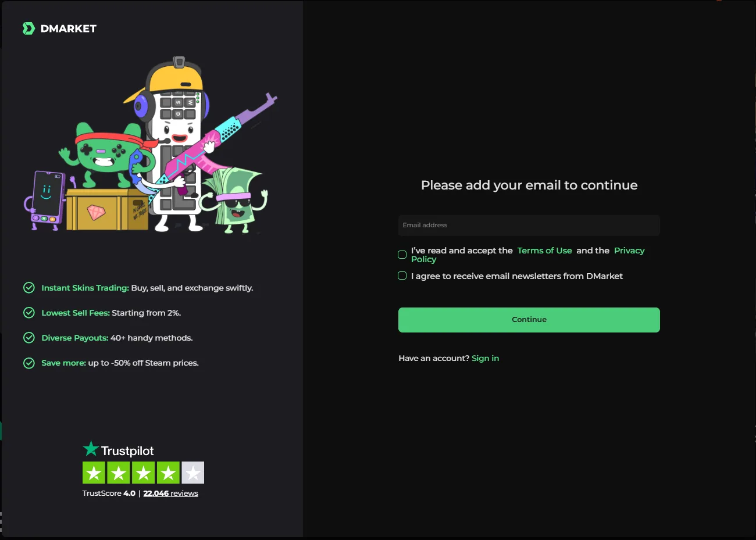
Task: Click the 'Save more:' text
Action: [x=63, y=363]
